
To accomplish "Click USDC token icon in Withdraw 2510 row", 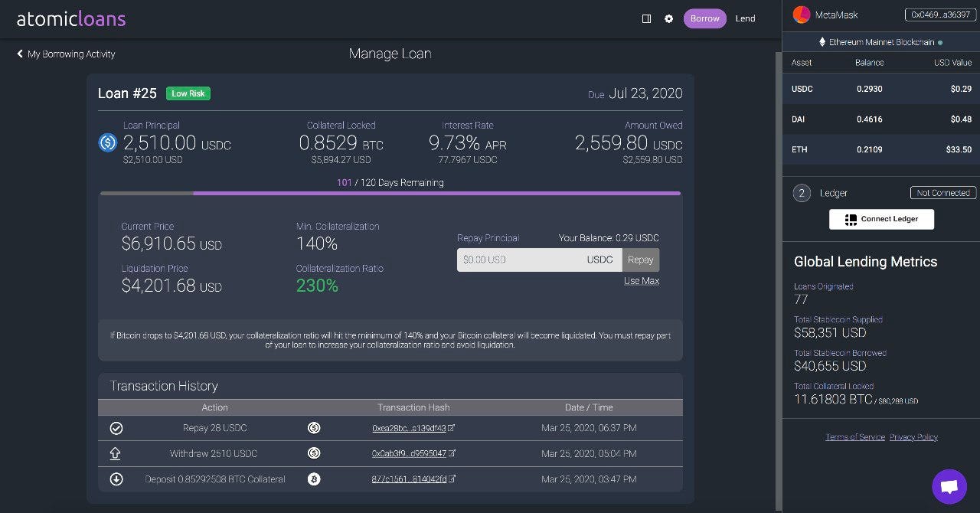I will 314,453.
